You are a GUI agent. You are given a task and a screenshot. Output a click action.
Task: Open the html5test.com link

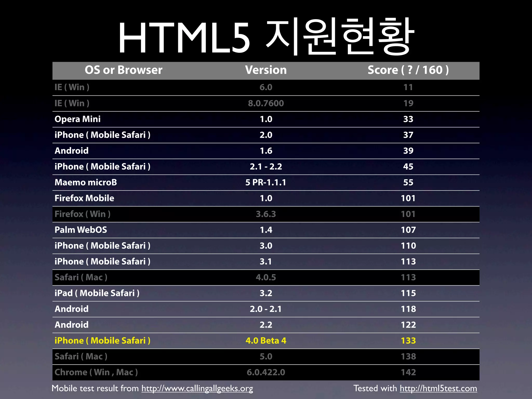[438, 388]
